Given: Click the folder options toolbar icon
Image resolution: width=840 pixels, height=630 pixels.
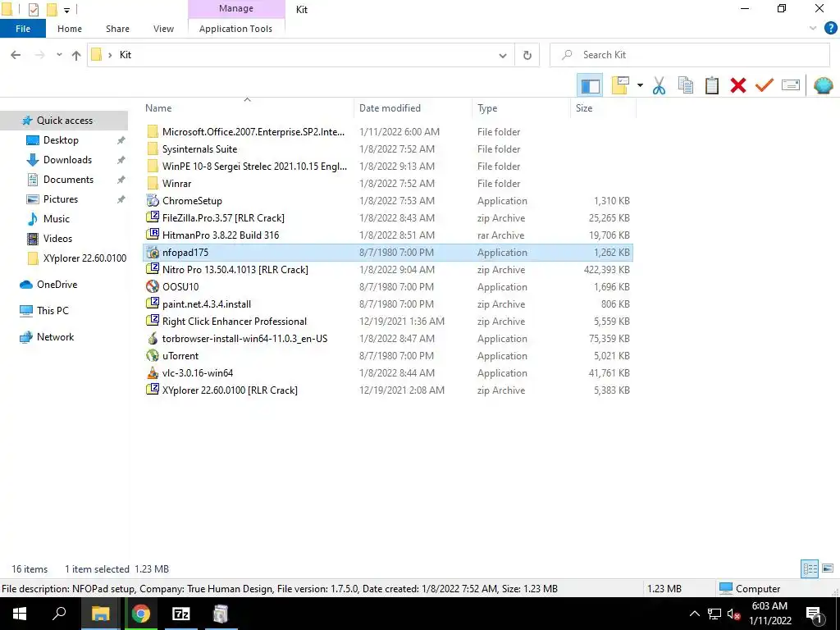Looking at the screenshot, I should (620, 85).
